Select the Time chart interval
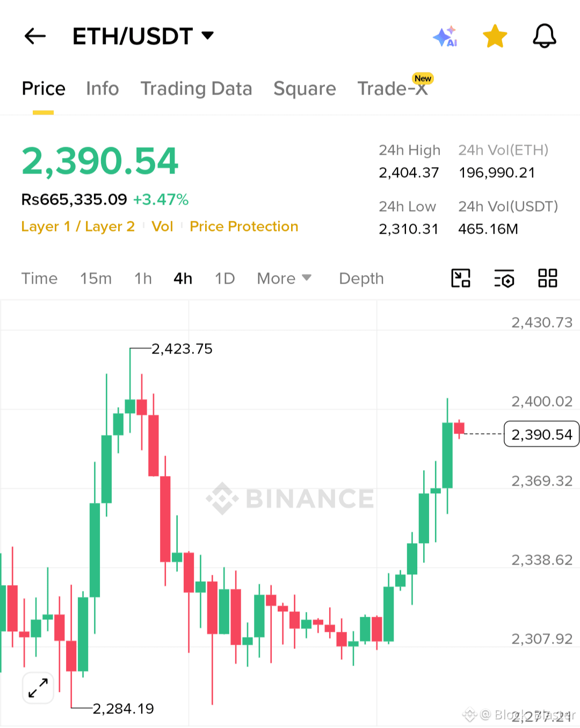The width and height of the screenshot is (580, 728). (39, 278)
